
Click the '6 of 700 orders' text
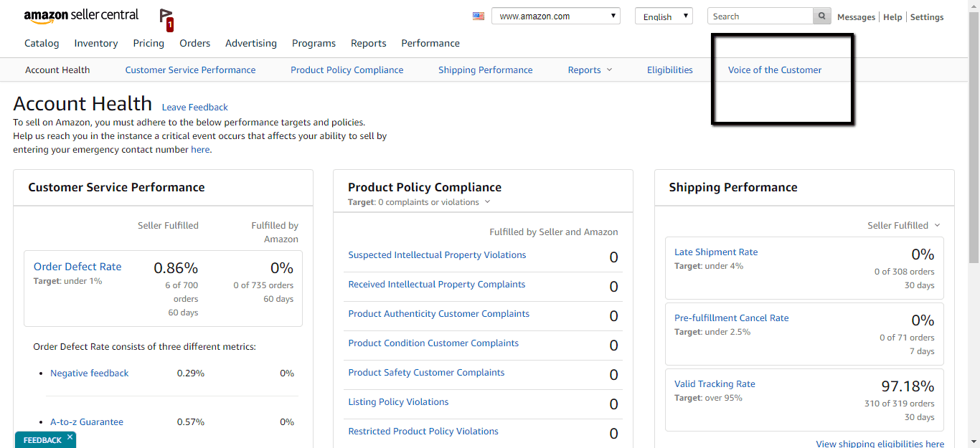click(181, 292)
